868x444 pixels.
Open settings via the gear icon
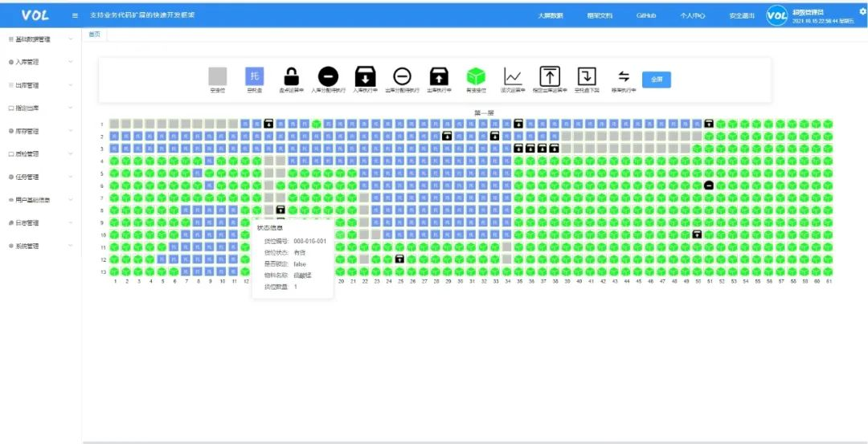tap(862, 11)
